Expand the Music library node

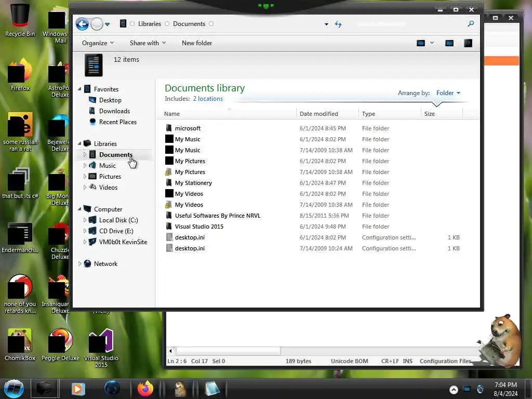tap(85, 166)
